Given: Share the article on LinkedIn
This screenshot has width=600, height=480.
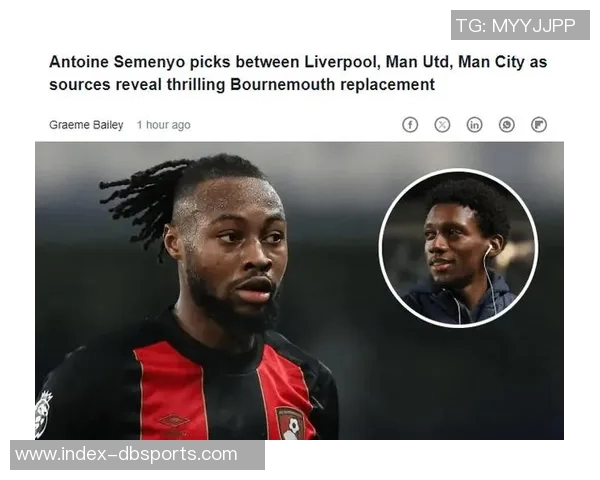Looking at the screenshot, I should (x=474, y=125).
